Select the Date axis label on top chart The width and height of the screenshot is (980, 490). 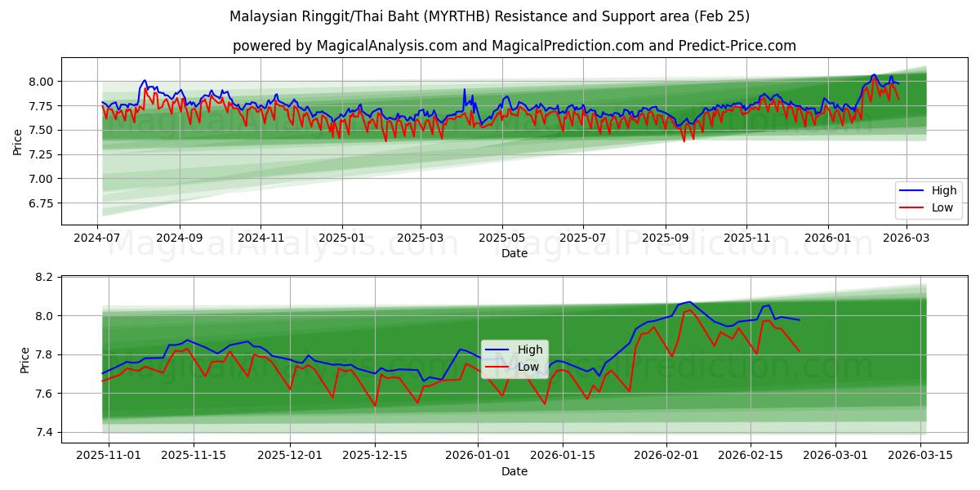pos(514,254)
